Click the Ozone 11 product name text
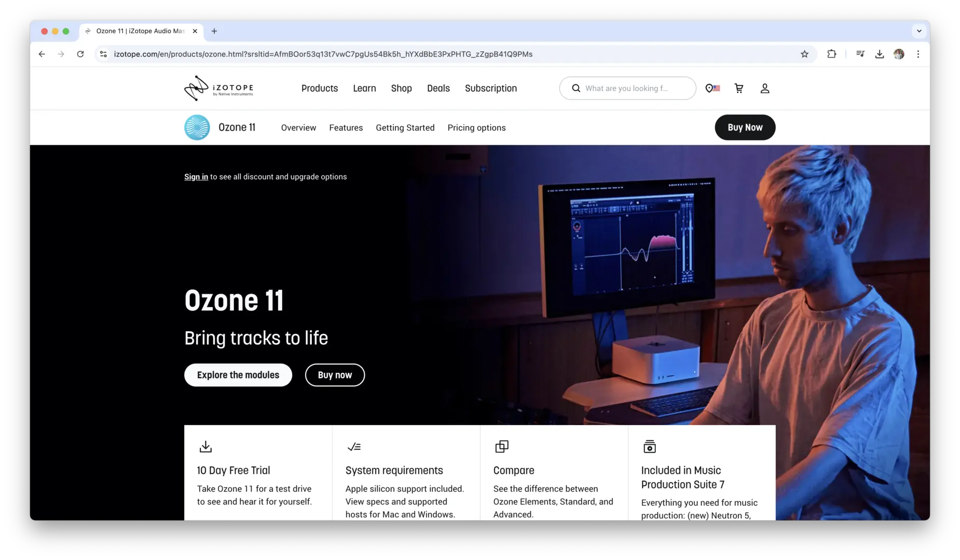The image size is (960, 560). 237,128
